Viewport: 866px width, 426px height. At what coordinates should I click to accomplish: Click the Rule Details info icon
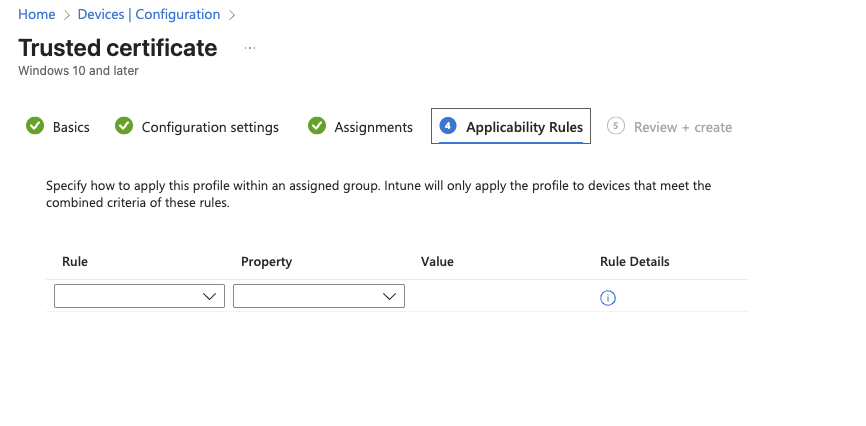[x=608, y=298]
